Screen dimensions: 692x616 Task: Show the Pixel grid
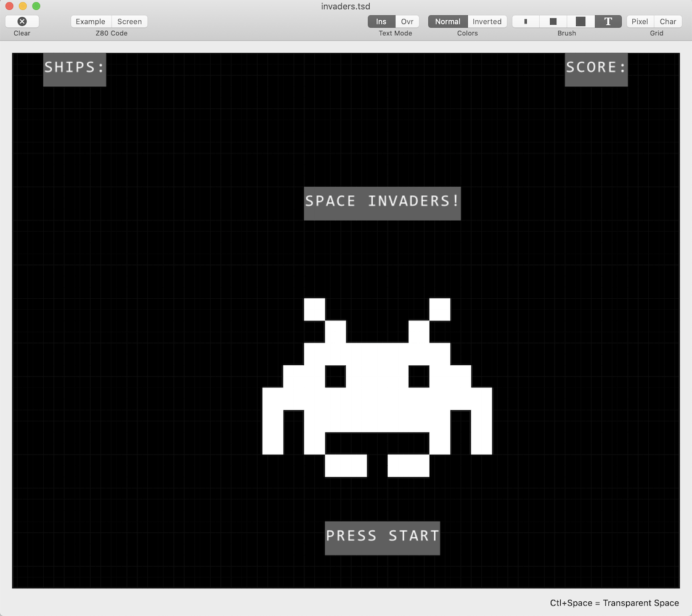pyautogui.click(x=640, y=22)
